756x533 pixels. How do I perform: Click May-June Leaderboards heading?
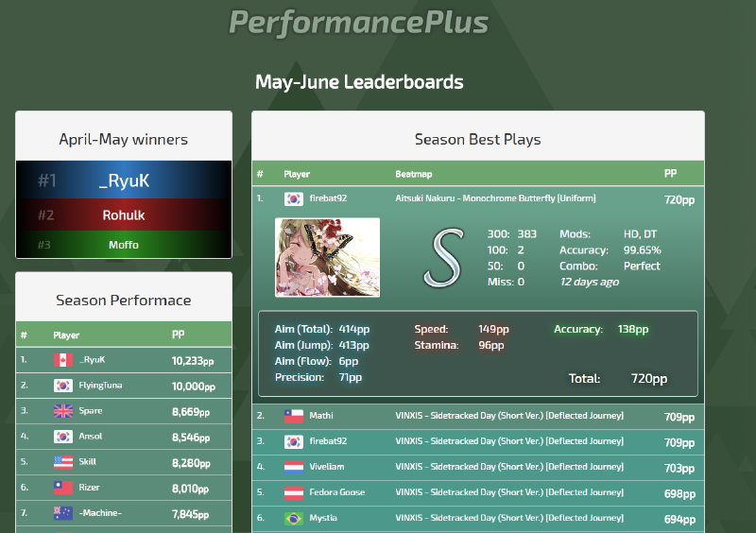click(x=359, y=82)
